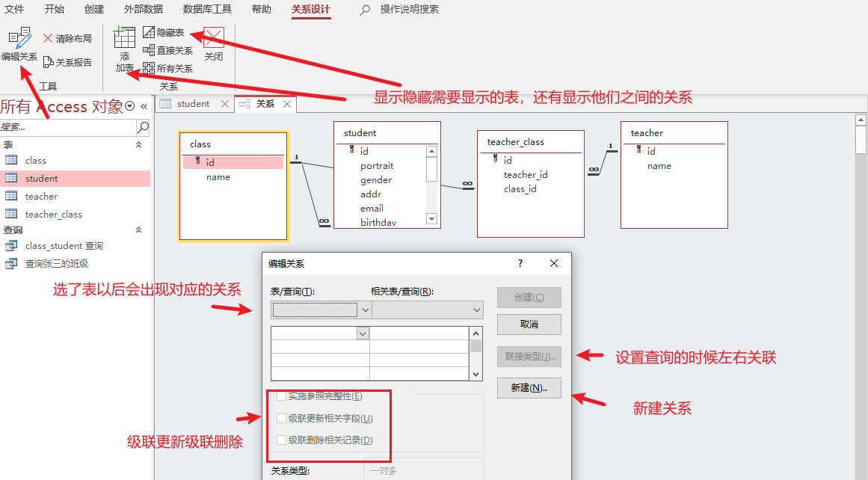Click the 新建(N).. button
The width and height of the screenshot is (868, 480).
pos(529,388)
